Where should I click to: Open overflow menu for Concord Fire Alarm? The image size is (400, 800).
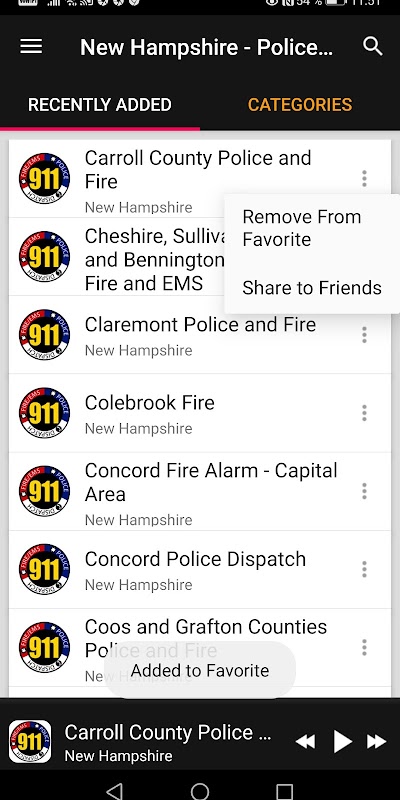364,491
